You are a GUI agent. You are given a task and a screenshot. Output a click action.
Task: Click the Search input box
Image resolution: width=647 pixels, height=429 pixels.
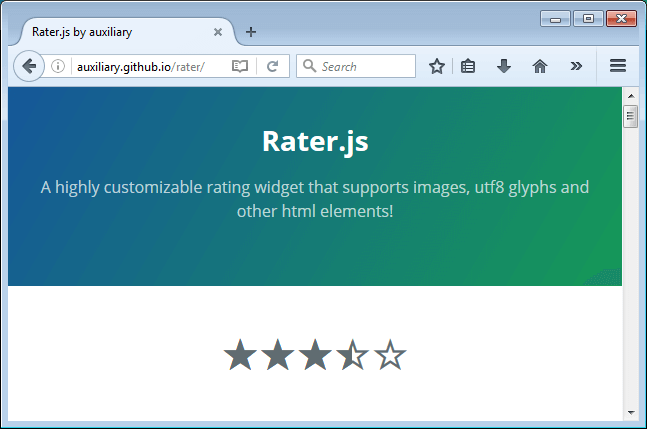(x=356, y=66)
